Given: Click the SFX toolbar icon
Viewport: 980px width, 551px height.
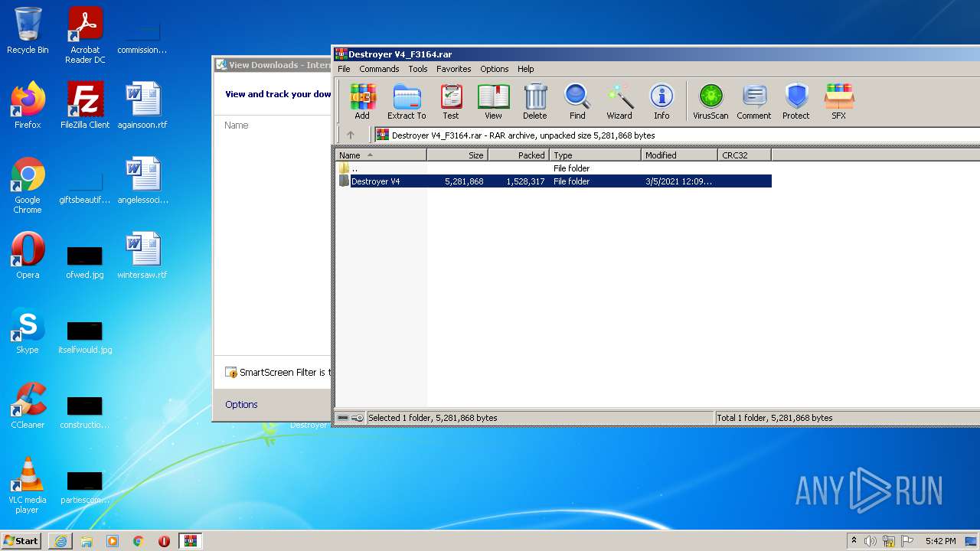Looking at the screenshot, I should [839, 103].
